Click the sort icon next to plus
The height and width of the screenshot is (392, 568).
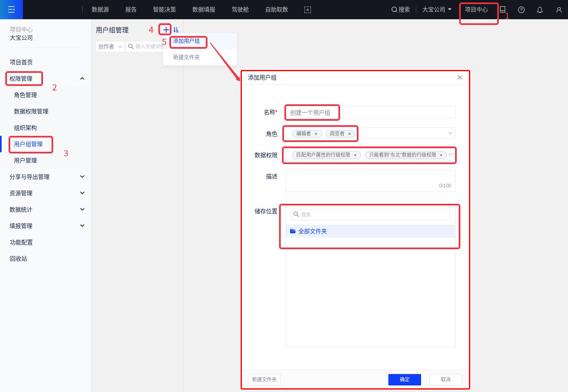[176, 29]
